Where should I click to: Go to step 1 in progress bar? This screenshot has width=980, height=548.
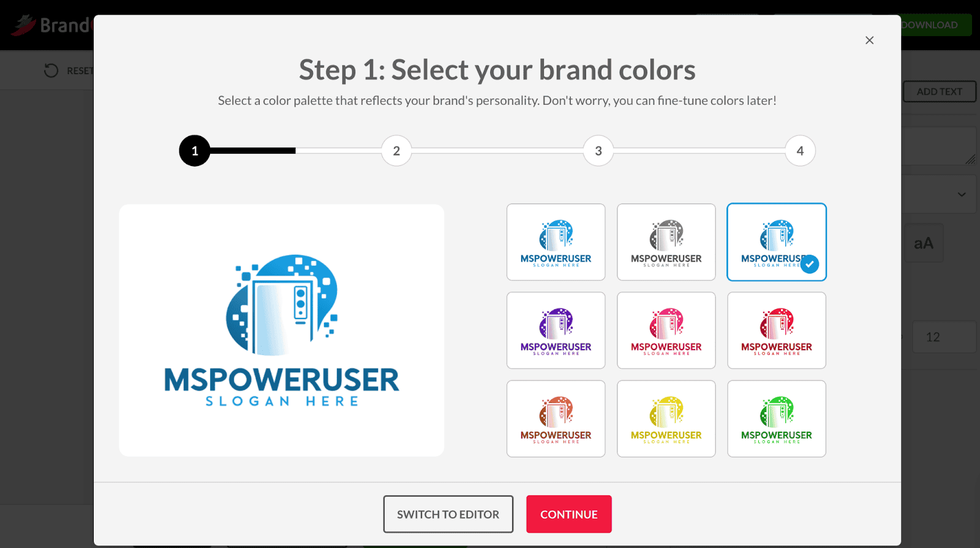[x=195, y=151]
